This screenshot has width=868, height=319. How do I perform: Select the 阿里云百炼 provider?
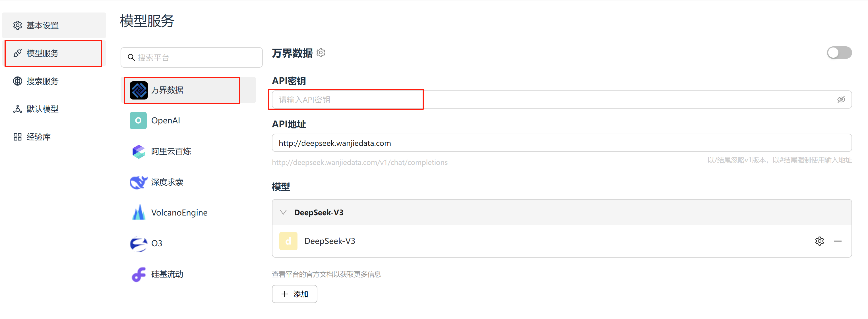tap(188, 151)
